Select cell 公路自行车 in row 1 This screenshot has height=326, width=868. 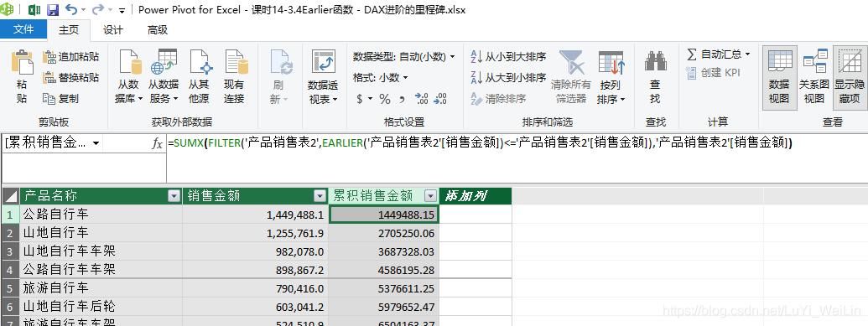click(x=101, y=215)
